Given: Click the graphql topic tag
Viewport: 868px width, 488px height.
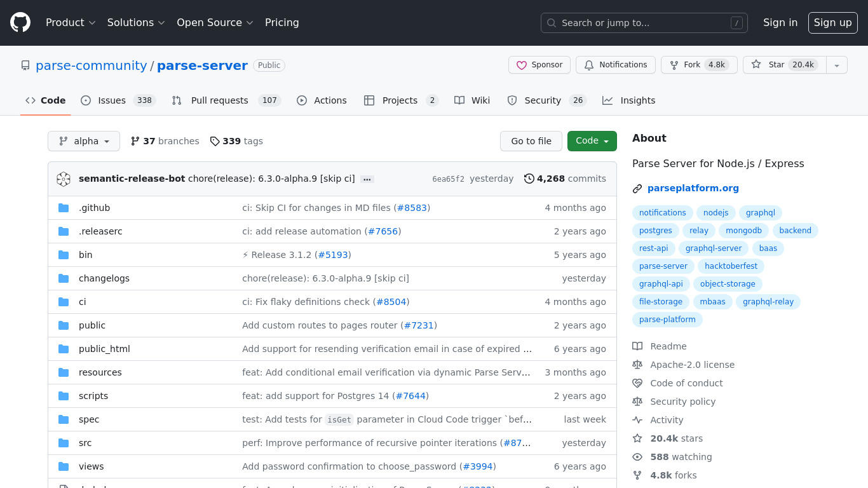Looking at the screenshot, I should [761, 213].
